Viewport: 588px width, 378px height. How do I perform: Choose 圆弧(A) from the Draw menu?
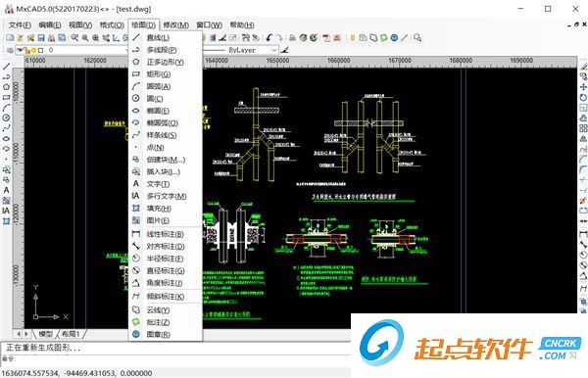pyautogui.click(x=166, y=86)
